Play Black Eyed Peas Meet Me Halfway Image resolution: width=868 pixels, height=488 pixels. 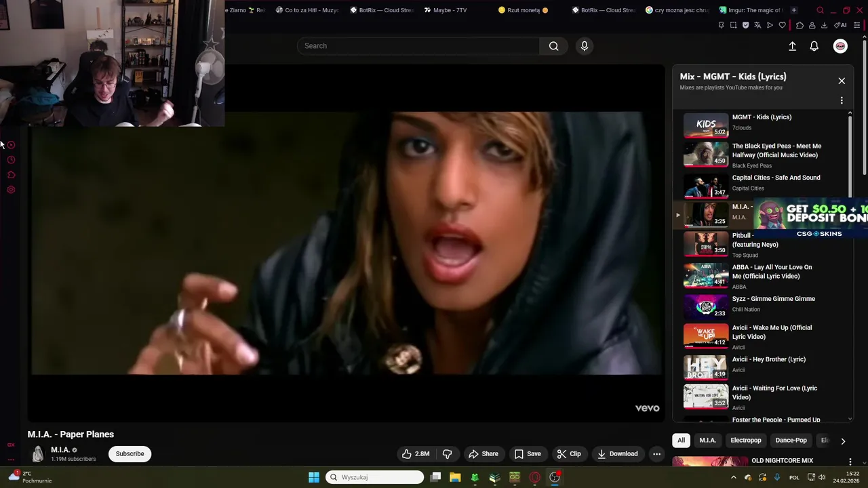[x=761, y=155]
